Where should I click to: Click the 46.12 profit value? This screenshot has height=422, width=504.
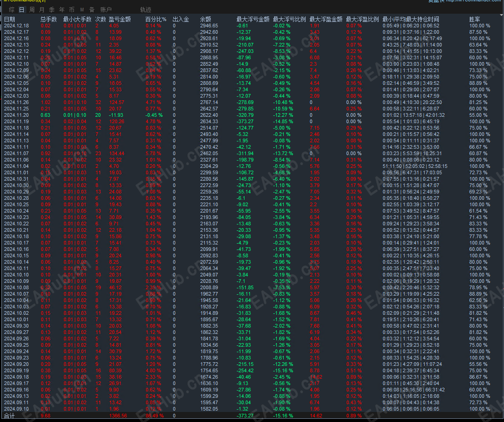pyautogui.click(x=115, y=287)
